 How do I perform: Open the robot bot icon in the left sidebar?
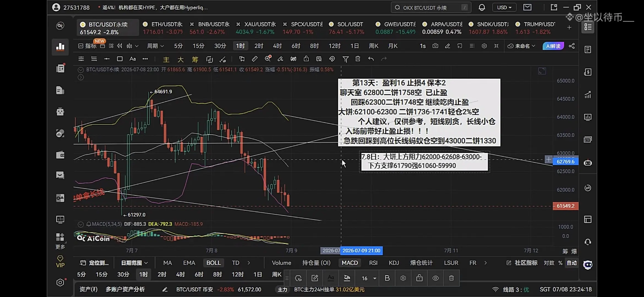coord(60,112)
